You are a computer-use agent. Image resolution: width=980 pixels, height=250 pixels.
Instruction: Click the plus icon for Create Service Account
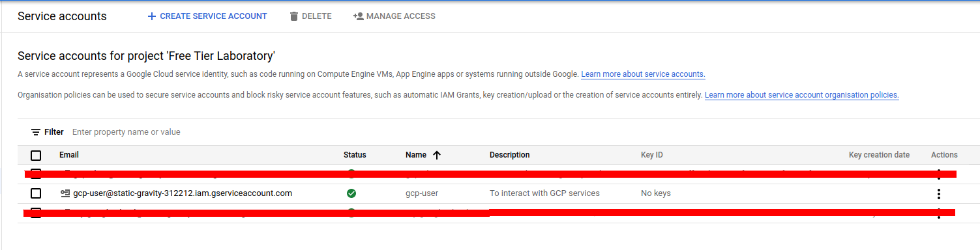(x=152, y=16)
